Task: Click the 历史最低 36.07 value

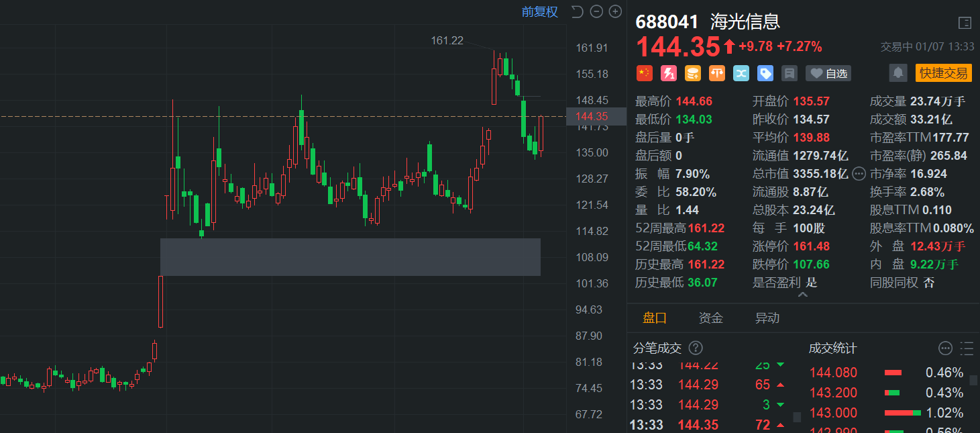Action: point(702,283)
